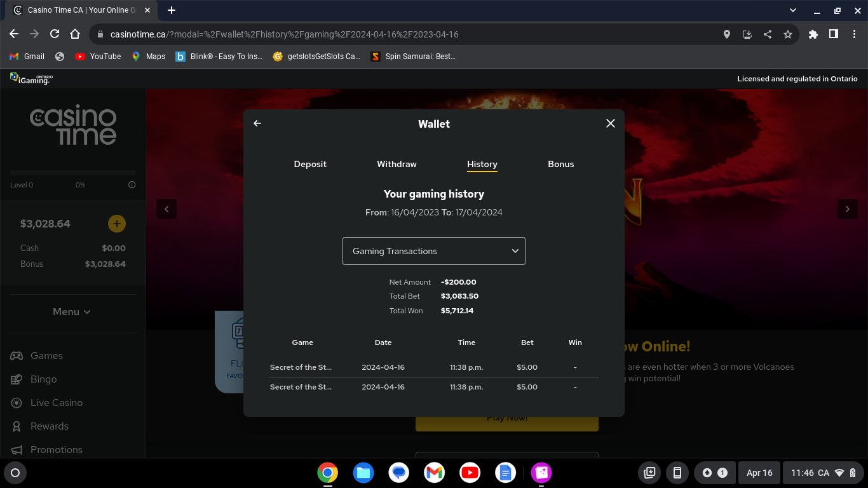
Task: Show next banner with right carousel arrow
Action: 847,209
